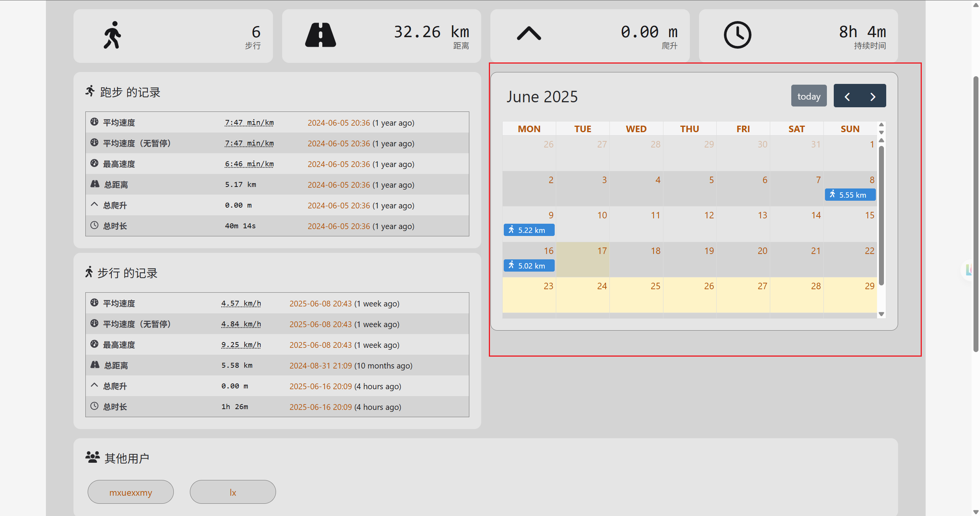Click the road distance icon
Image resolution: width=980 pixels, height=516 pixels.
(x=320, y=35)
